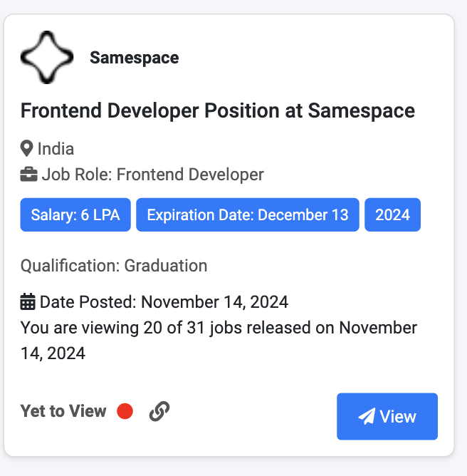This screenshot has height=476, width=467.
Task: Copy job link with chain icon
Action: coord(159,411)
